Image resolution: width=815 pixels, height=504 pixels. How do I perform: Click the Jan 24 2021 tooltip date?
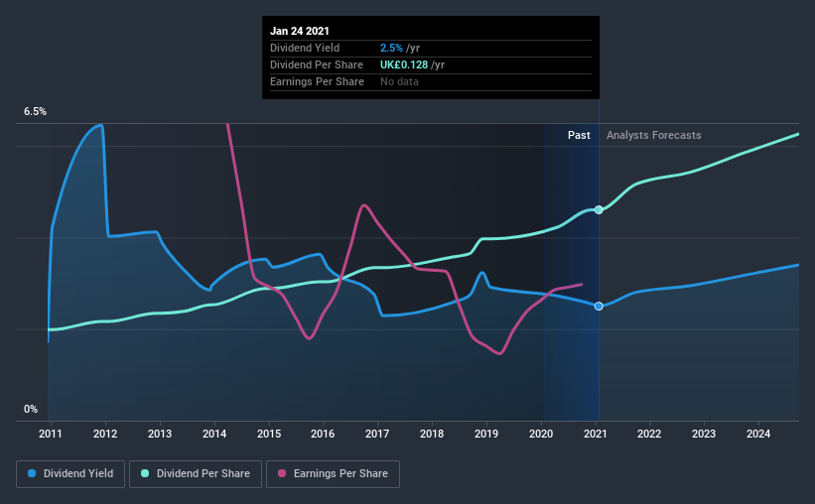pos(300,31)
